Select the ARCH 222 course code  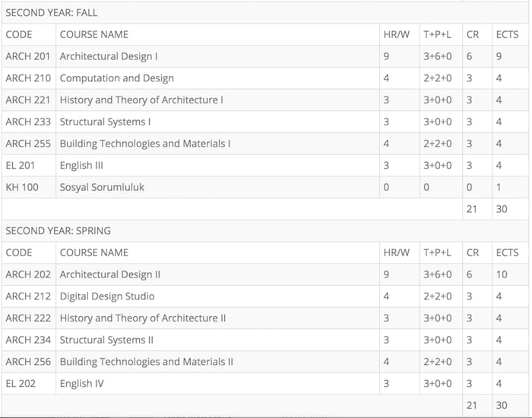click(x=28, y=318)
